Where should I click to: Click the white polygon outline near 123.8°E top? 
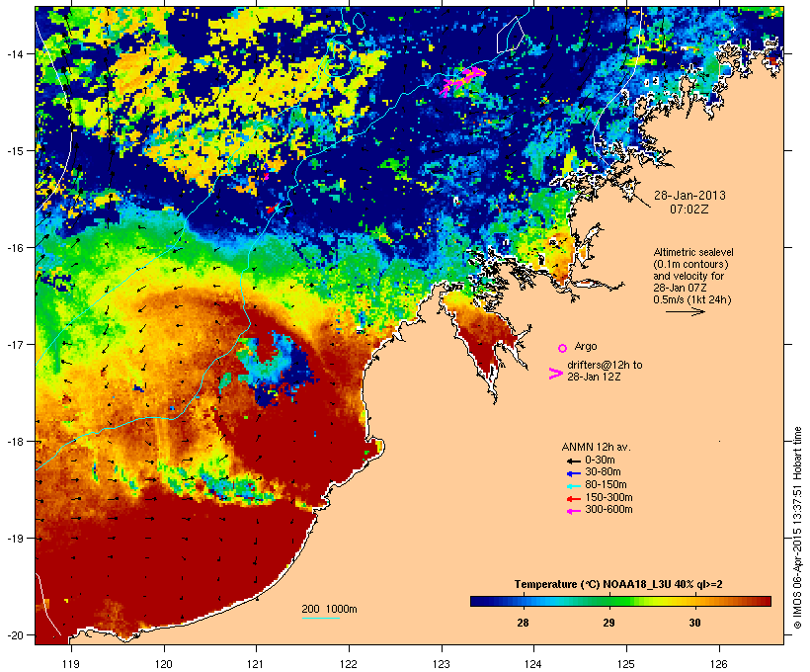pyautogui.click(x=511, y=35)
